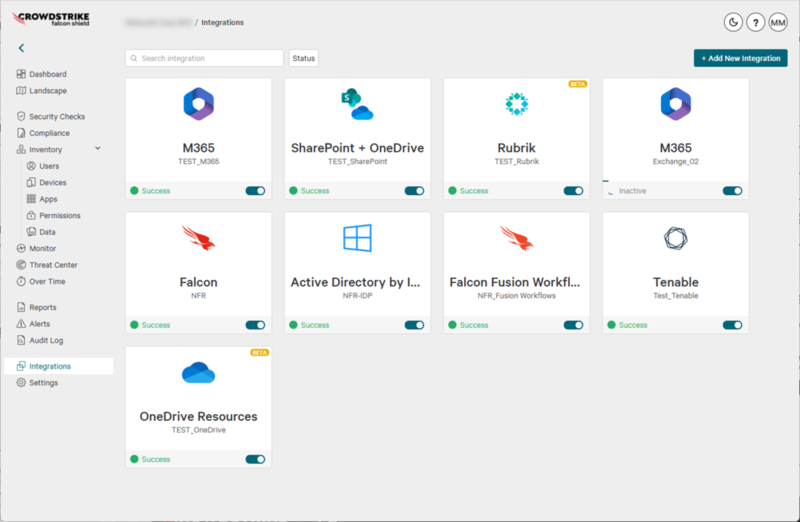The width and height of the screenshot is (800, 522).
Task: Click the Landscape map icon
Action: (21, 90)
